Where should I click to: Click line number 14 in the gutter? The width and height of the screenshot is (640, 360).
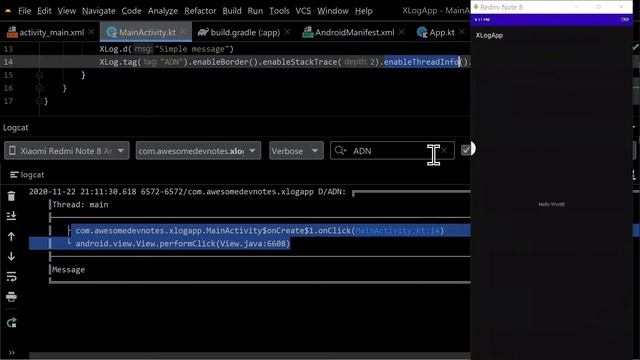pos(8,62)
